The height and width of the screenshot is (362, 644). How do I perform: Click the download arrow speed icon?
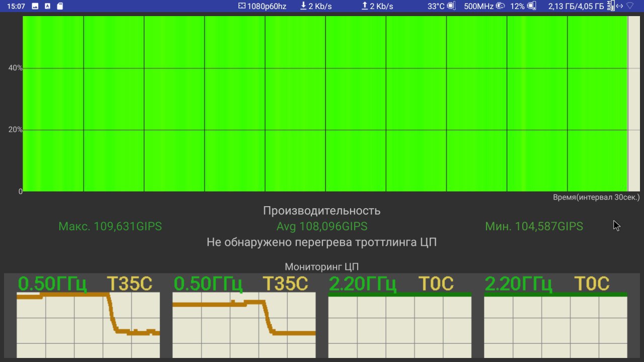pyautogui.click(x=303, y=6)
